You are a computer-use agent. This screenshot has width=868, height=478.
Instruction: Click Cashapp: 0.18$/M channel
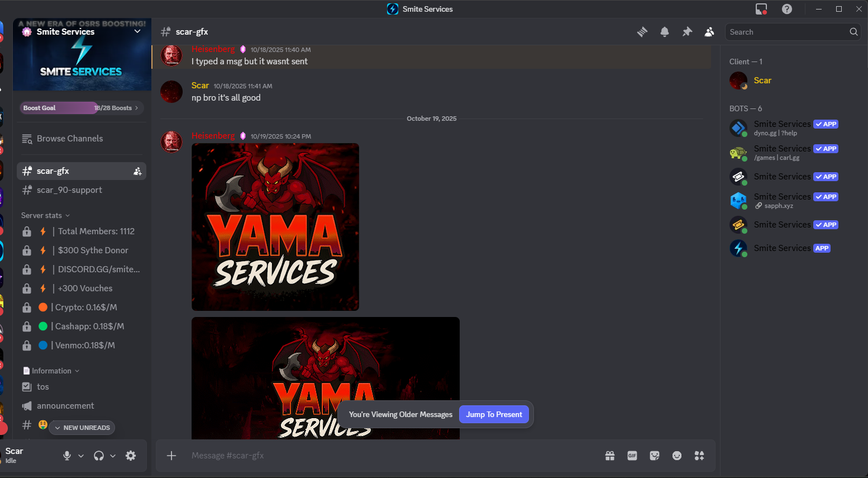(82, 326)
